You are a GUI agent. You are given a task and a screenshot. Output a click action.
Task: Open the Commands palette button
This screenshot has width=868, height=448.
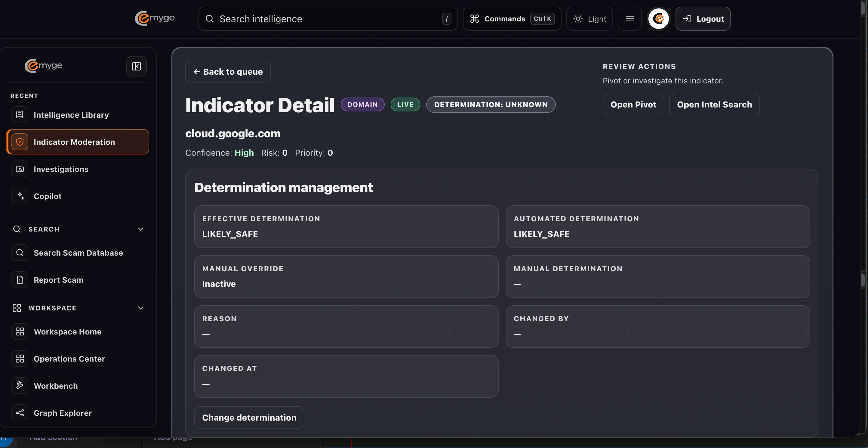point(512,19)
